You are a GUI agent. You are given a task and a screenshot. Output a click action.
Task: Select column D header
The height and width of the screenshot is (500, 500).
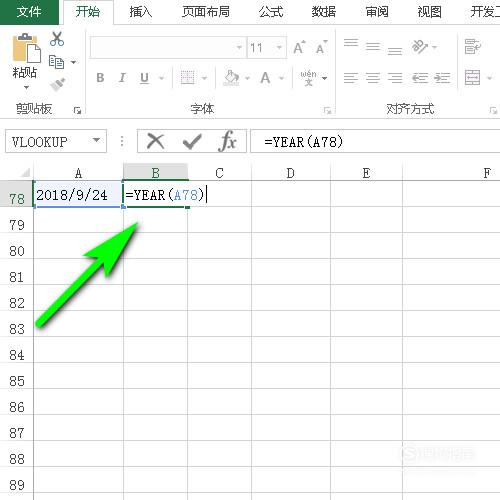tap(291, 173)
